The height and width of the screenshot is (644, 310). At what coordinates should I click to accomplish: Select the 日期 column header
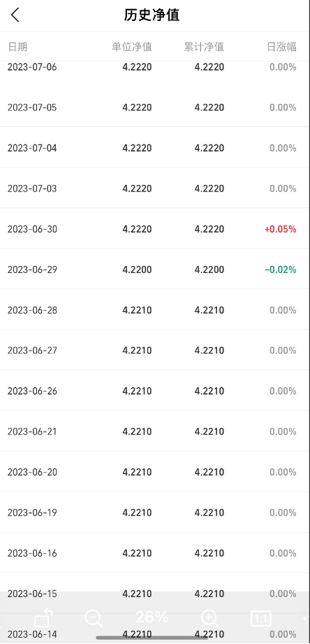point(17,46)
